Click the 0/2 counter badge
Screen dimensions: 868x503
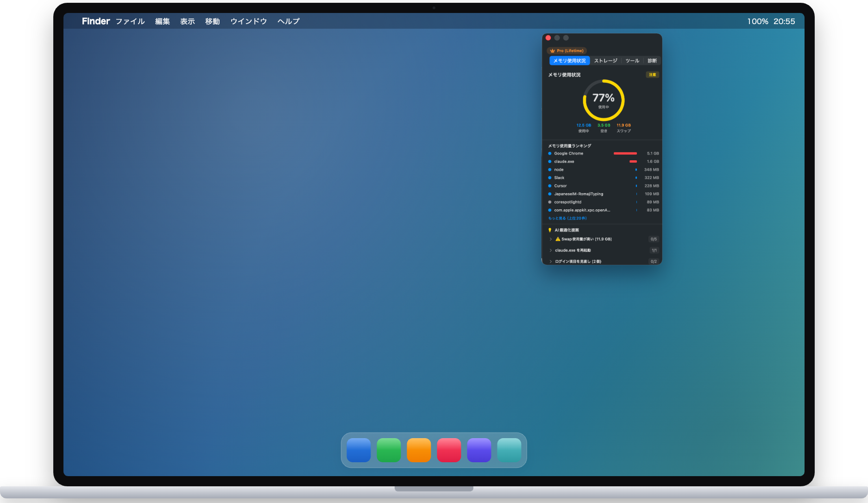[654, 262]
